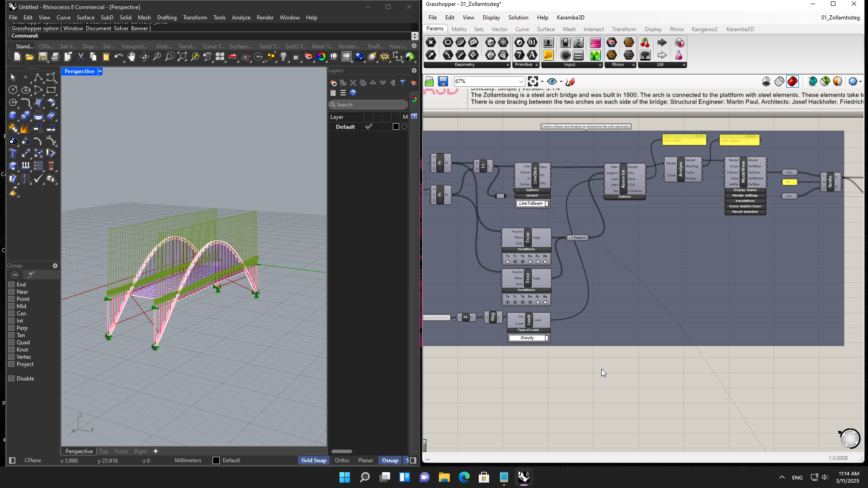
Task: Switch to the Curve T... toolbar tab in Rhino
Action: click(213, 46)
